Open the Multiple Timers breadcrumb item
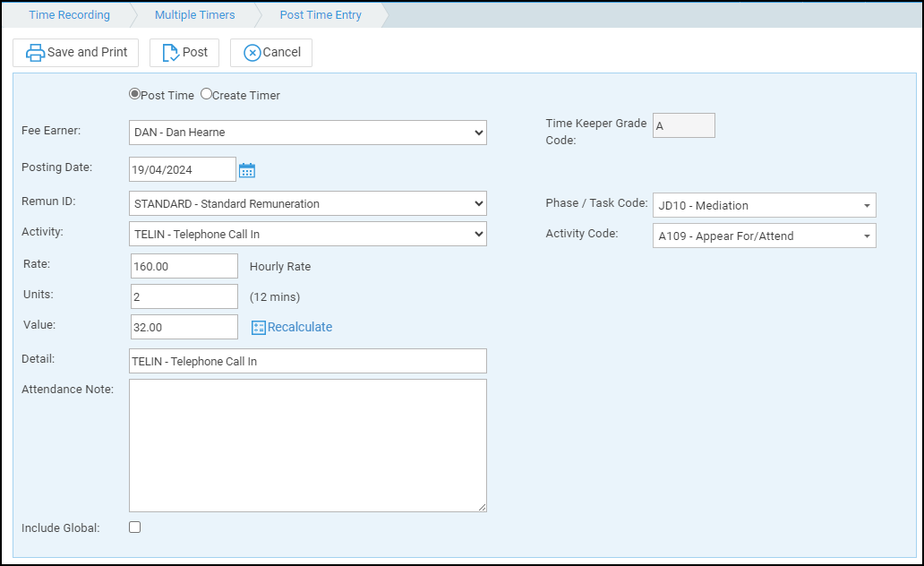The width and height of the screenshot is (924, 566). tap(194, 14)
